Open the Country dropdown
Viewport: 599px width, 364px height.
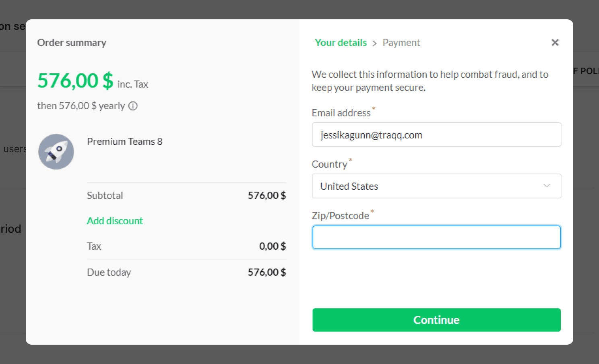point(436,186)
